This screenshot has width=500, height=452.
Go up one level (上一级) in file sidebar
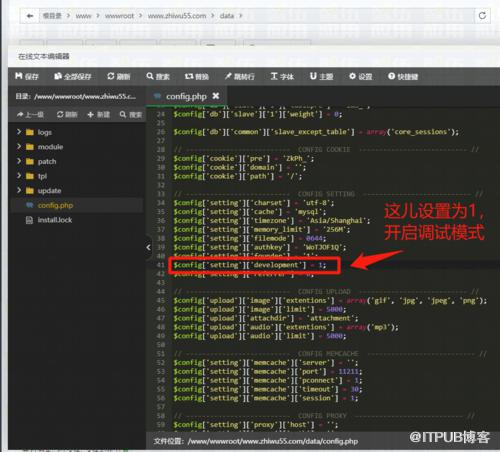click(30, 115)
